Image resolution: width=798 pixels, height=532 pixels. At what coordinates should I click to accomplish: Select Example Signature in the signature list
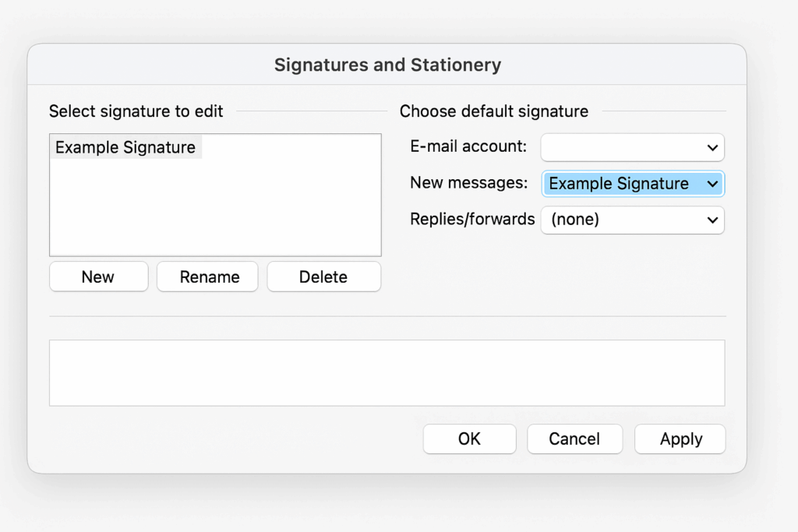click(125, 146)
